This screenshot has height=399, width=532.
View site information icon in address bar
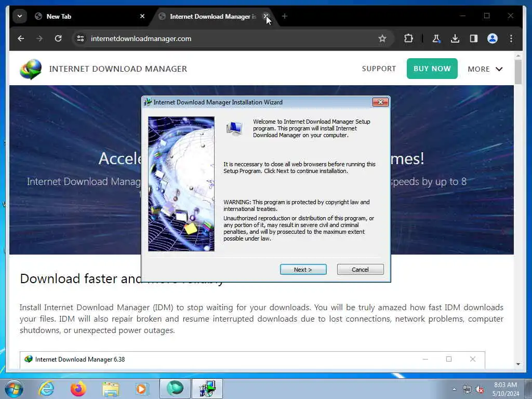coord(81,38)
